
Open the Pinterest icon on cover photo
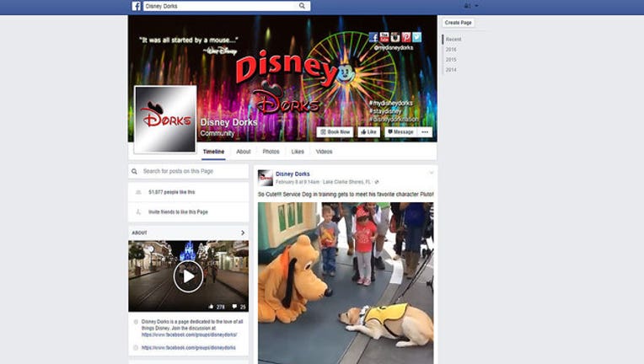405,37
